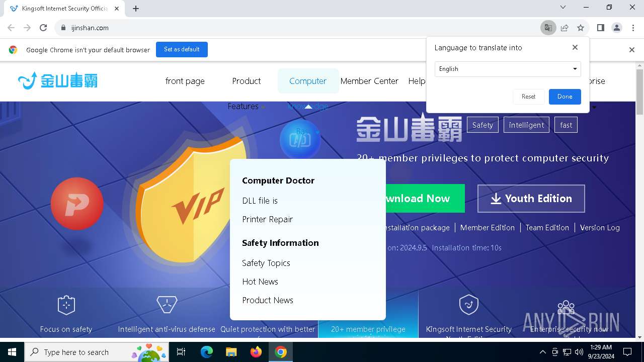Viewport: 644px width, 362px height.
Task: Select Kingsoft Internet Security Youth shield icon
Action: [x=468, y=305]
